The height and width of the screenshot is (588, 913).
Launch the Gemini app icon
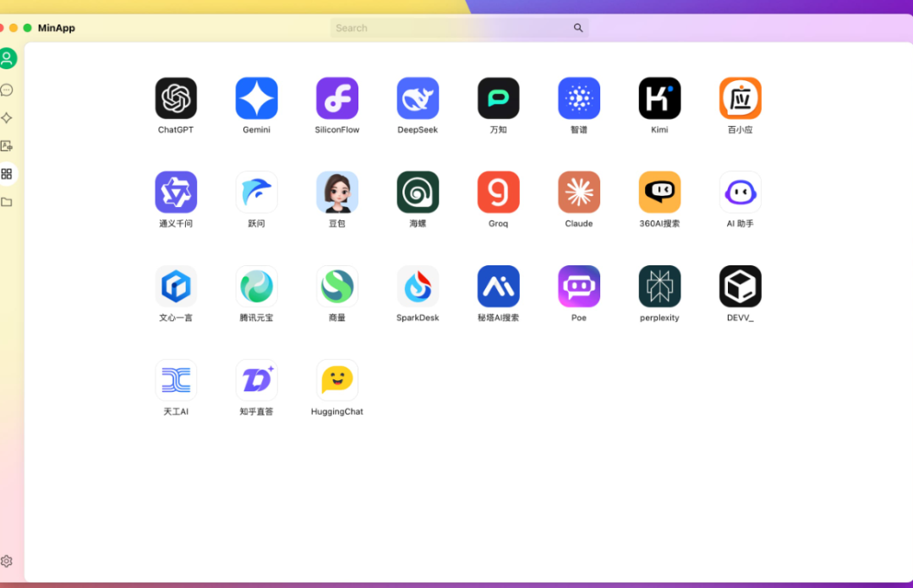[x=256, y=98]
